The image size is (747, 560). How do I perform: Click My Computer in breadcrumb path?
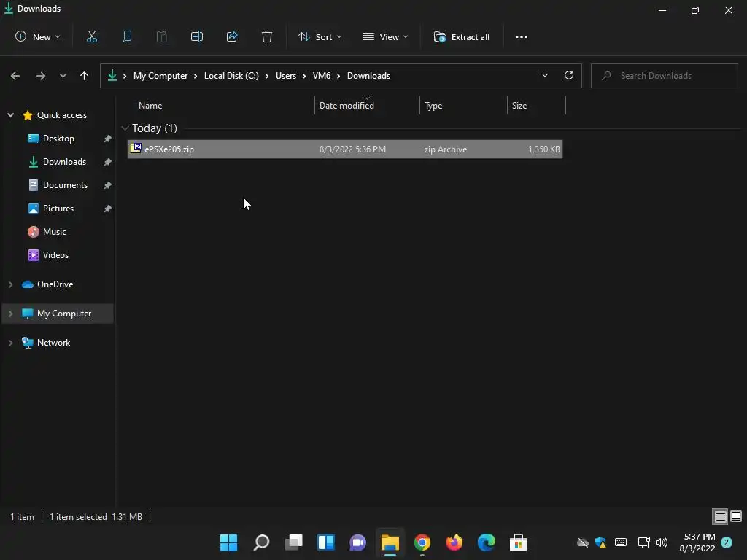160,76
